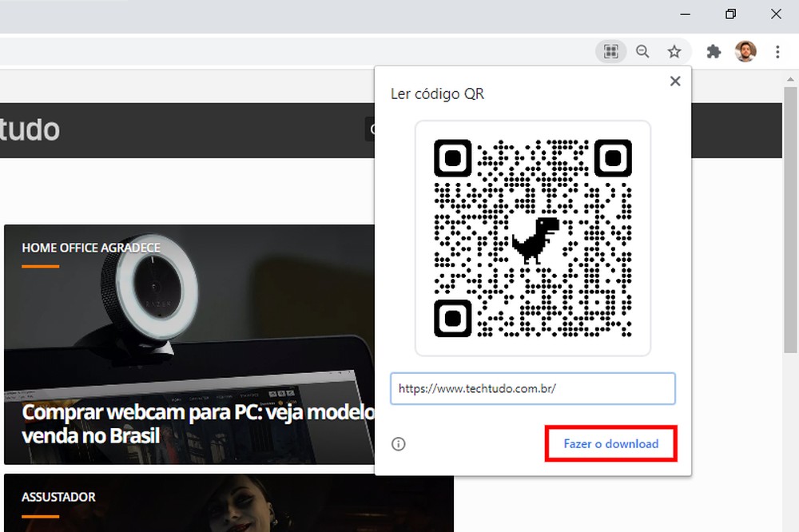Click the HOME OFFICE AGRADECE tag
This screenshot has height=532, width=799.
[91, 248]
